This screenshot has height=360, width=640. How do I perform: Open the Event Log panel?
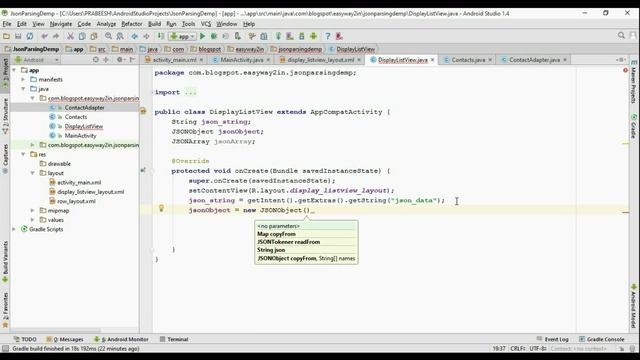553,339
